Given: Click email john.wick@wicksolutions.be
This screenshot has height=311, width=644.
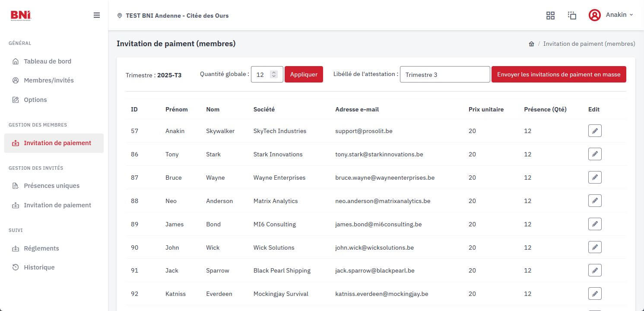Looking at the screenshot, I should point(374,248).
